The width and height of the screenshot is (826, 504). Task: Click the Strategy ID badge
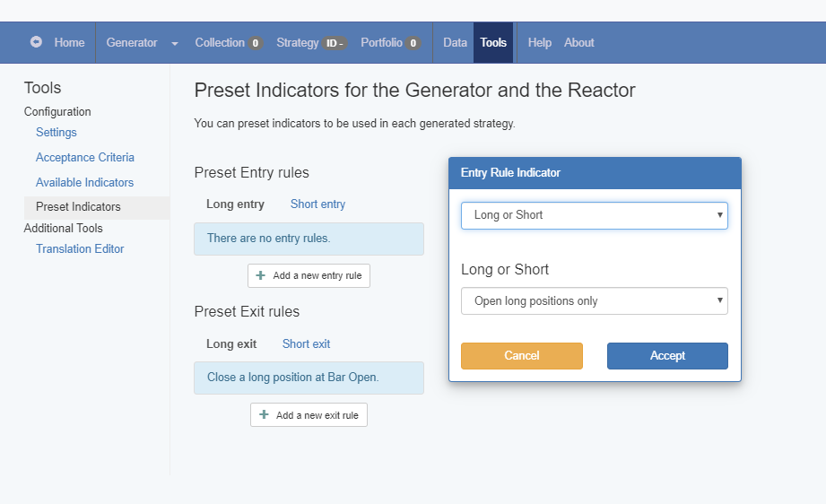[x=335, y=43]
